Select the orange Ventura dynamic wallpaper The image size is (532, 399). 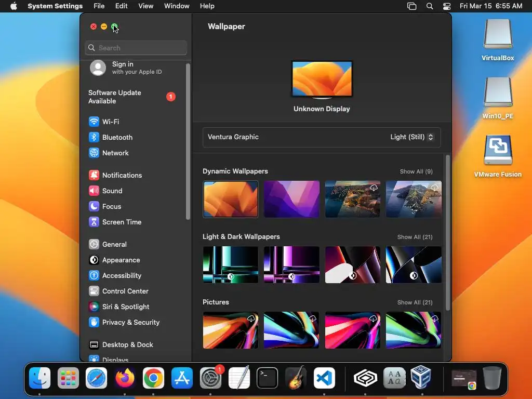coord(230,199)
